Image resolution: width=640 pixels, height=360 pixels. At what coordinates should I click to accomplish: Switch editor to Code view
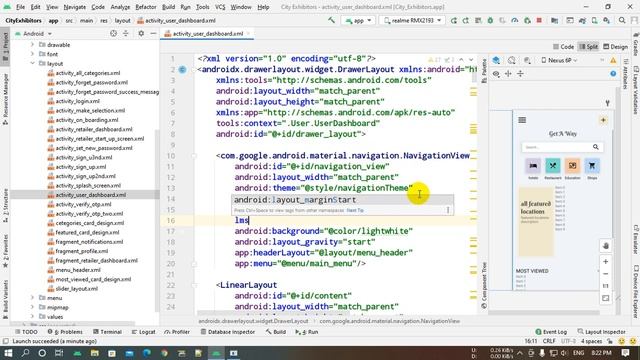click(563, 47)
